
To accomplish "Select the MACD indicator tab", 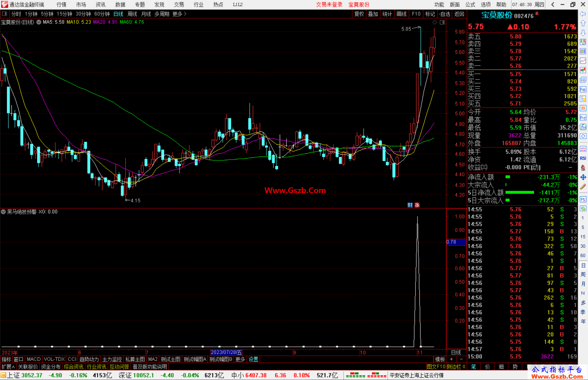I will coord(34,359).
